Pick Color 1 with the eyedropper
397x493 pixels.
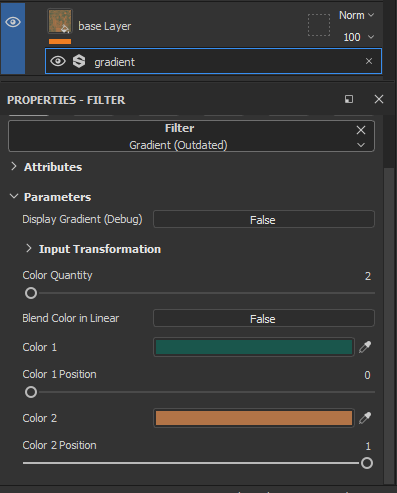click(x=365, y=347)
